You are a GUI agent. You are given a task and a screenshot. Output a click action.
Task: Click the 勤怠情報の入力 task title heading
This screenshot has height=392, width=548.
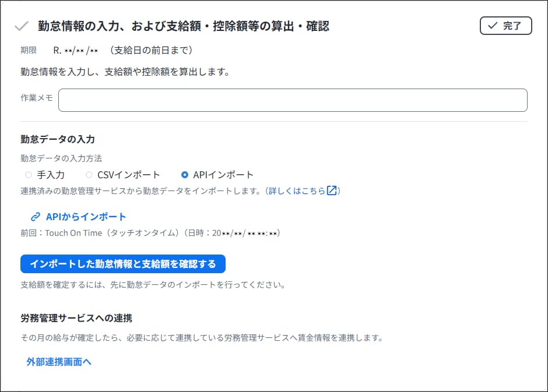point(184,26)
